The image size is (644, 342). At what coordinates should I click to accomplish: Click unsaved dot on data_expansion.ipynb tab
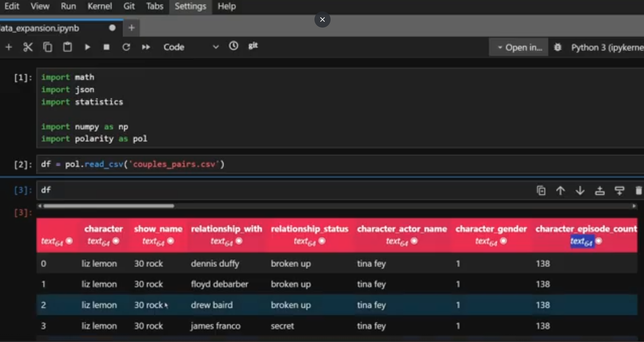click(x=112, y=28)
